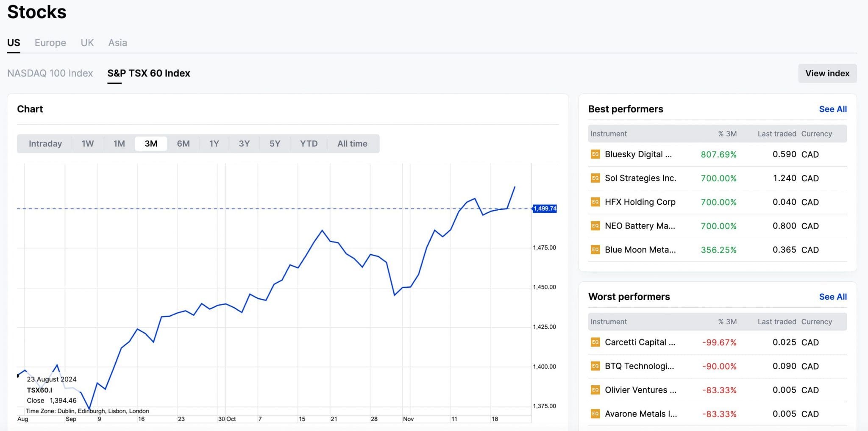The width and height of the screenshot is (868, 431).
Task: Open Avarone Metals instrument
Action: (718, 414)
